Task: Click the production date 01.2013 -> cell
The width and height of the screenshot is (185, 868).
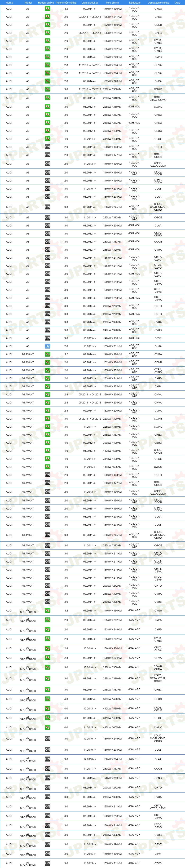Action: pos(89,451)
